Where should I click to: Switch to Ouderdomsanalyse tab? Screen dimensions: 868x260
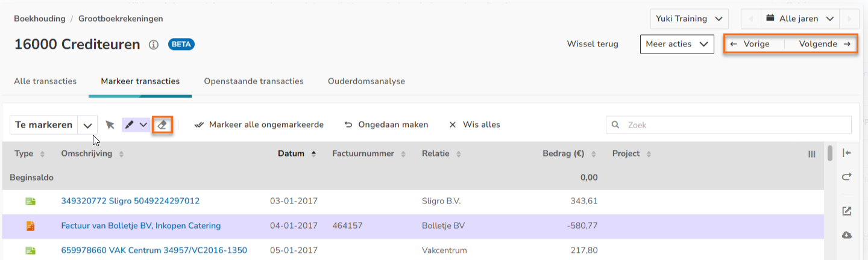point(366,81)
